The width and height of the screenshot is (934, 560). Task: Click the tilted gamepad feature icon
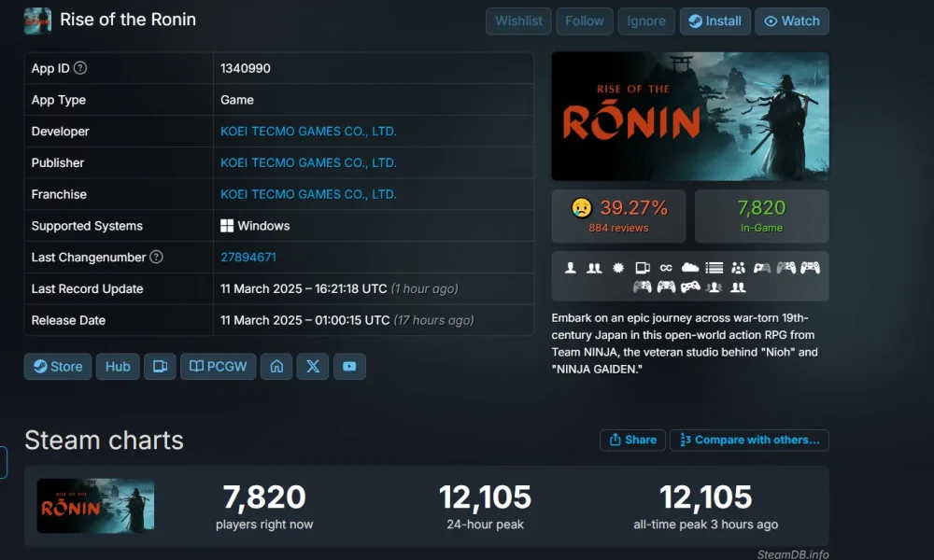(690, 288)
